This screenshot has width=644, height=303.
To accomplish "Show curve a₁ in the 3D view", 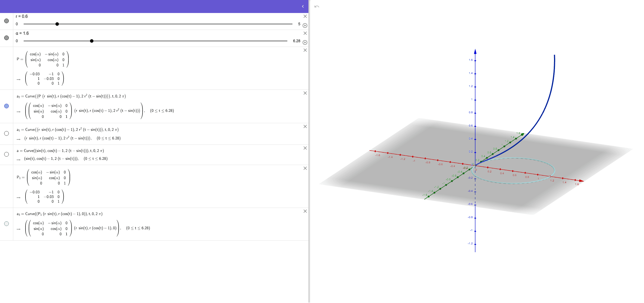I will pyautogui.click(x=6, y=134).
